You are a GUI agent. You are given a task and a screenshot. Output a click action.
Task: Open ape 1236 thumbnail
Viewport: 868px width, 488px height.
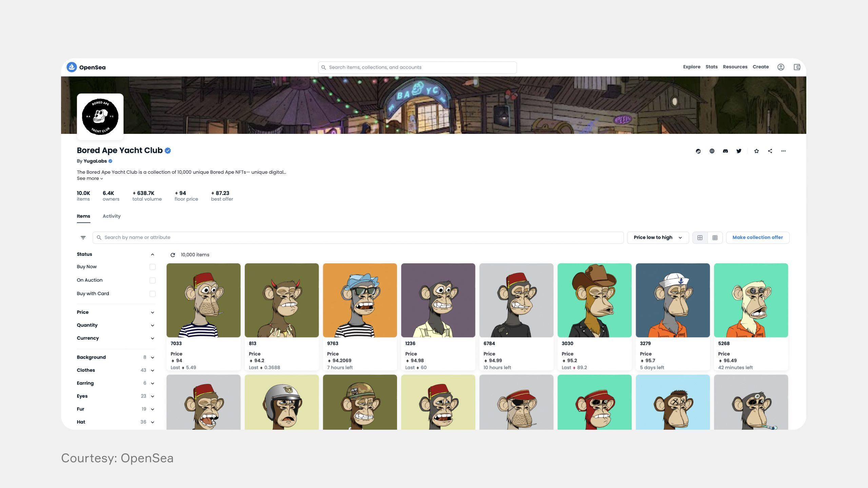click(438, 300)
